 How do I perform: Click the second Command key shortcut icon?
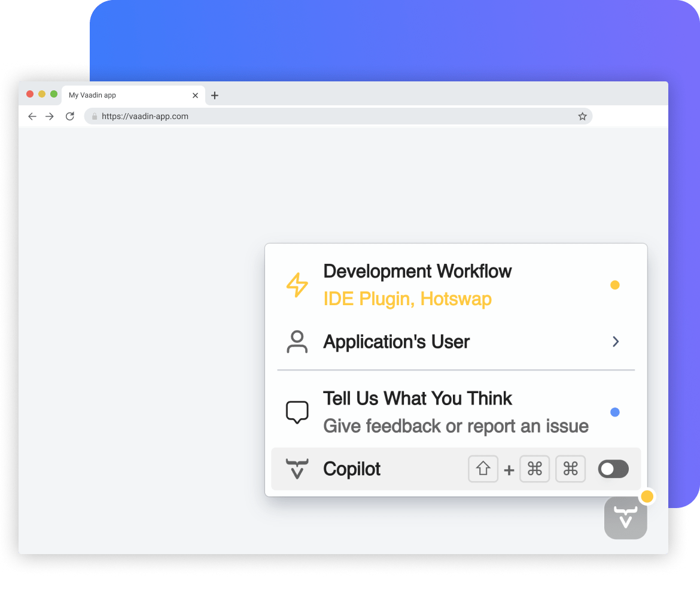(x=570, y=469)
